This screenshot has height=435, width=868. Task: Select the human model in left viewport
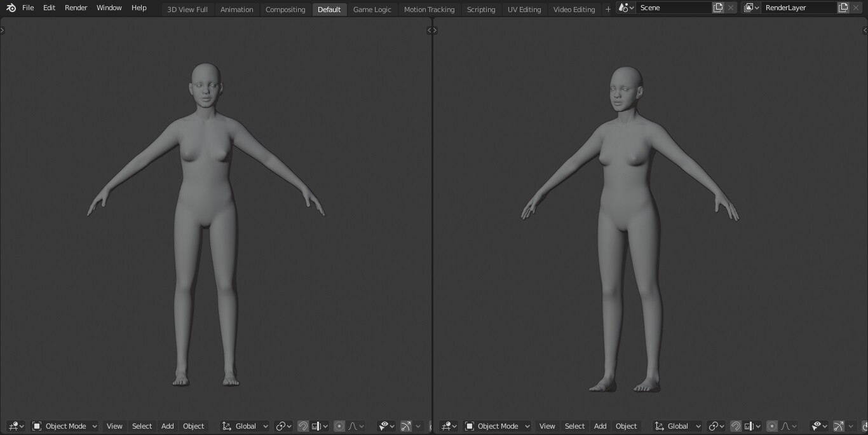(205, 191)
